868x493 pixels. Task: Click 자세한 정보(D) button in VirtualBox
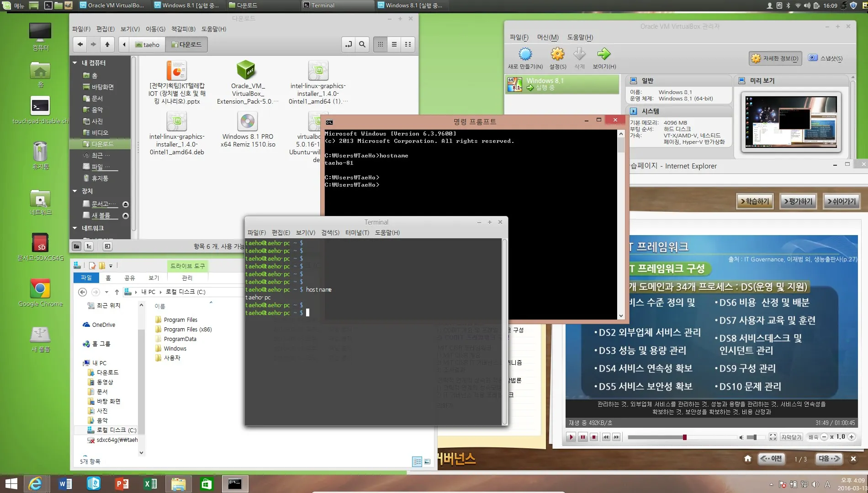[775, 58]
